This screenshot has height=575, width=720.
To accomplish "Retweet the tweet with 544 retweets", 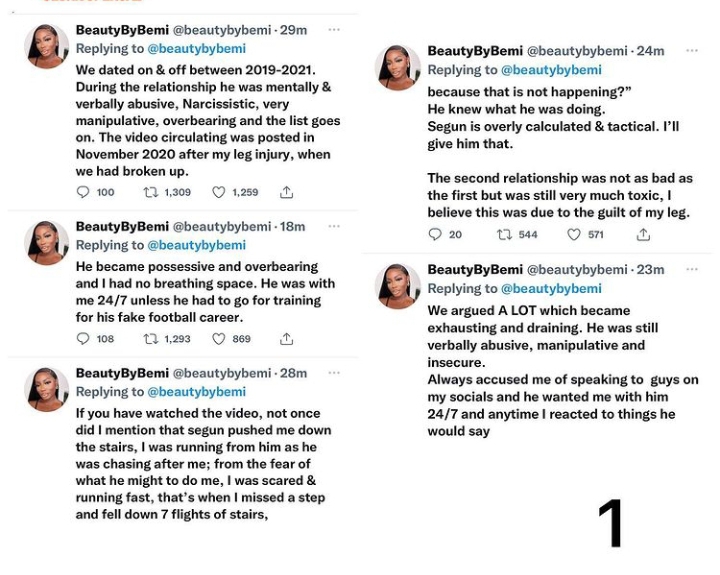I will (504, 235).
